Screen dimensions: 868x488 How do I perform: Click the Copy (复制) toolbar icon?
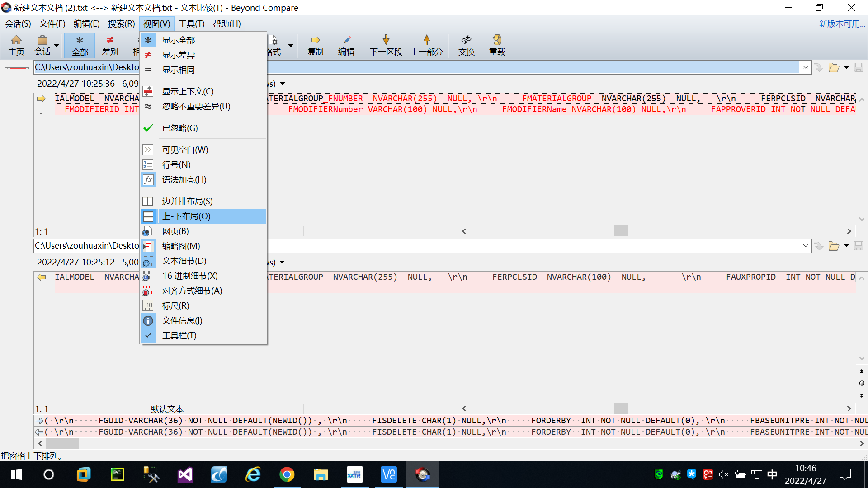click(315, 45)
